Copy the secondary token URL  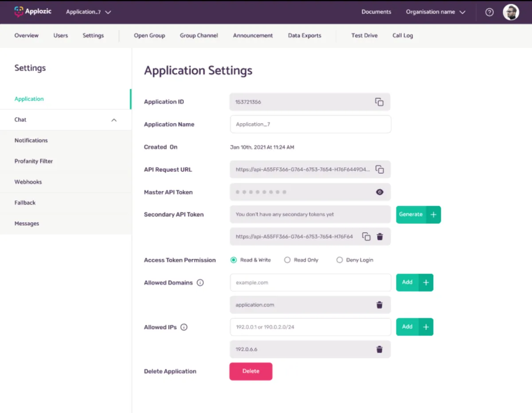[366, 237]
